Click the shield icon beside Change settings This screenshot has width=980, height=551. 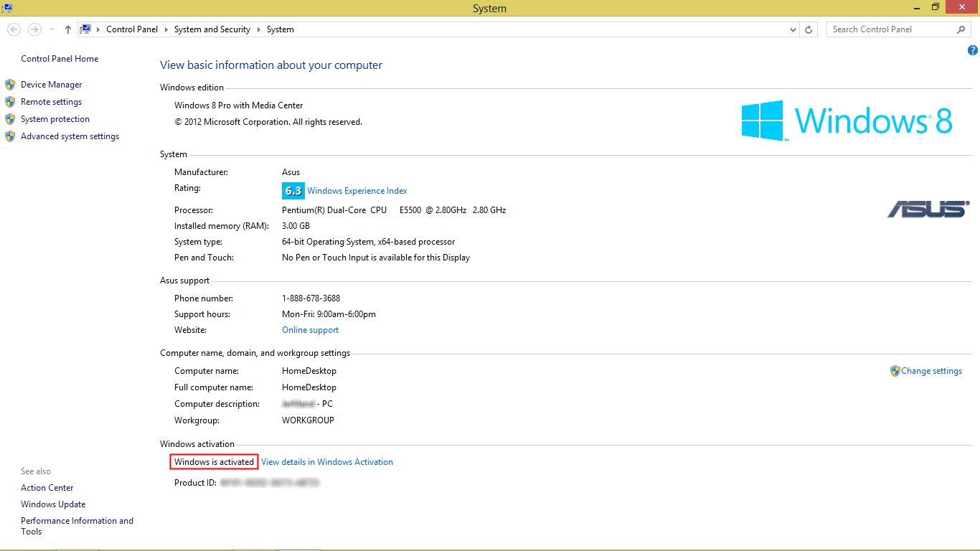pos(895,371)
